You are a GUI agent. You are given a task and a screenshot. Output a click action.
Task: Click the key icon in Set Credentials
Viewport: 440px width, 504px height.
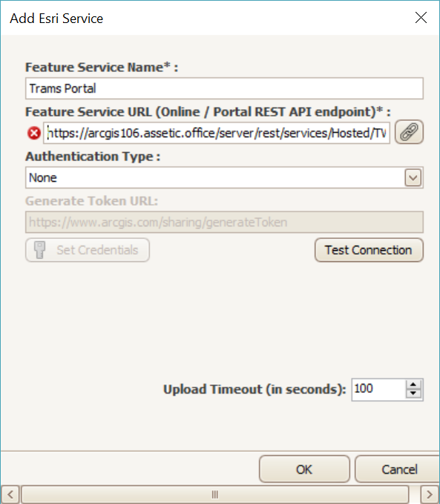[x=40, y=249]
